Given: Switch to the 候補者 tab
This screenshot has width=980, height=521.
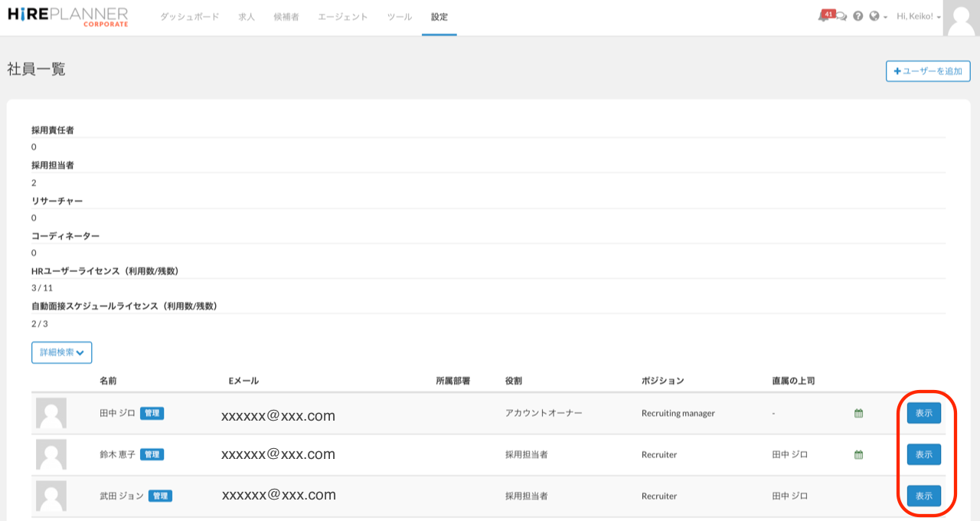Looking at the screenshot, I should (286, 17).
